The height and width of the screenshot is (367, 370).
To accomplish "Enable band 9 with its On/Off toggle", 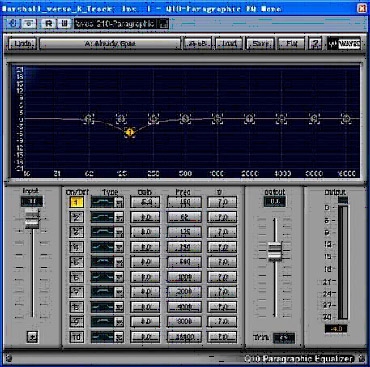I will [x=77, y=322].
